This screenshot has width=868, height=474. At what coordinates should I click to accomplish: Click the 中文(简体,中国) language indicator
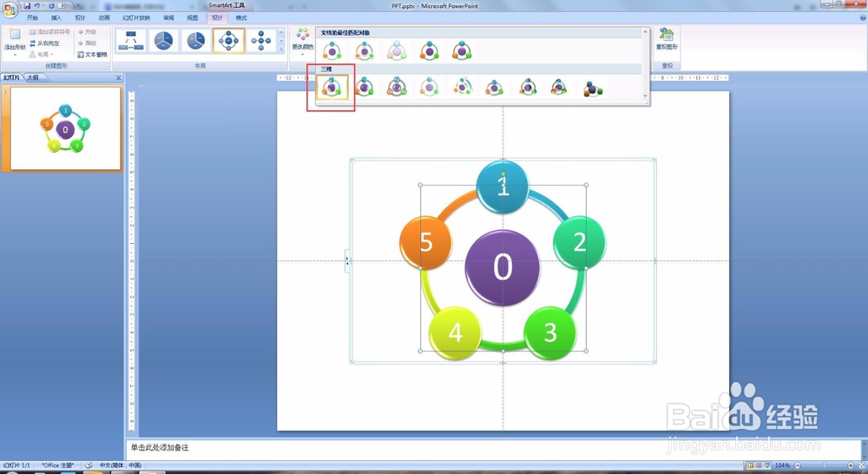(120, 465)
